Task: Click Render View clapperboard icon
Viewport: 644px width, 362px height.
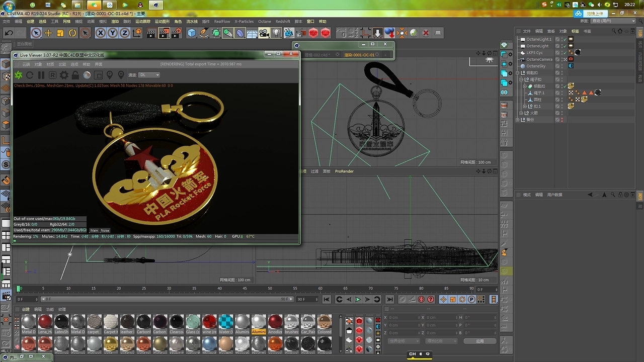Action: (x=151, y=33)
